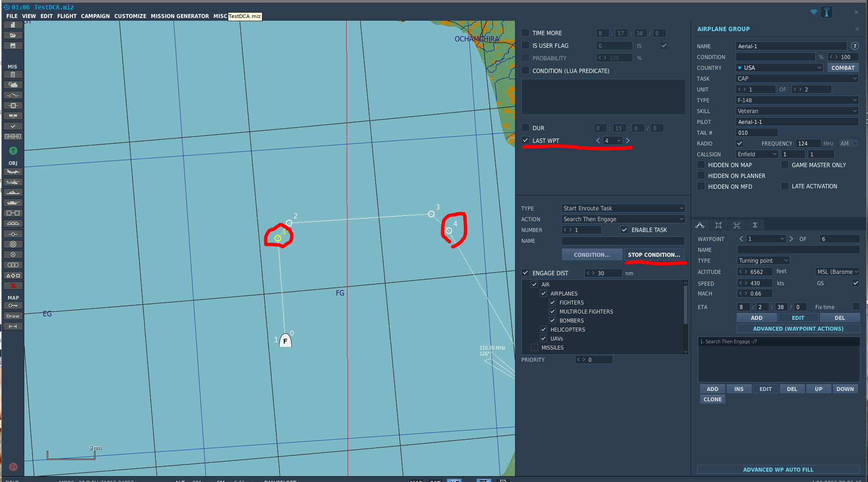Open the EDIT menu

click(46, 16)
